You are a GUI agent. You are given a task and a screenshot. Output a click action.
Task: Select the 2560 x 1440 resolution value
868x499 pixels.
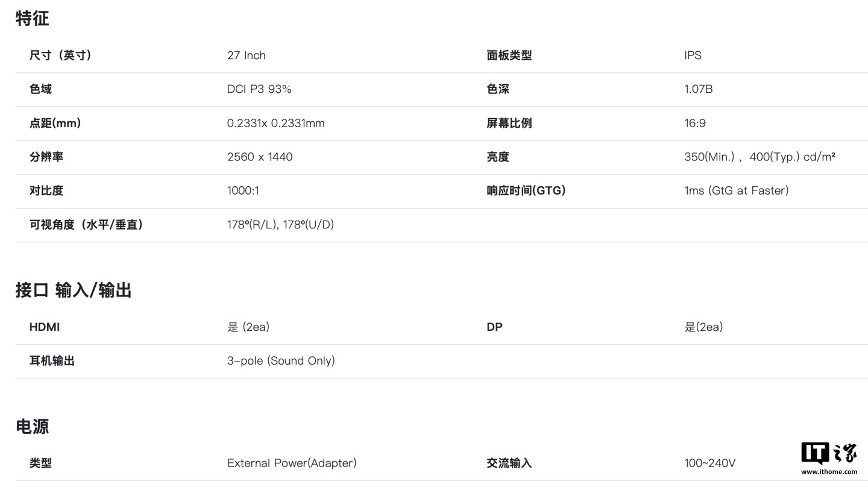(260, 157)
